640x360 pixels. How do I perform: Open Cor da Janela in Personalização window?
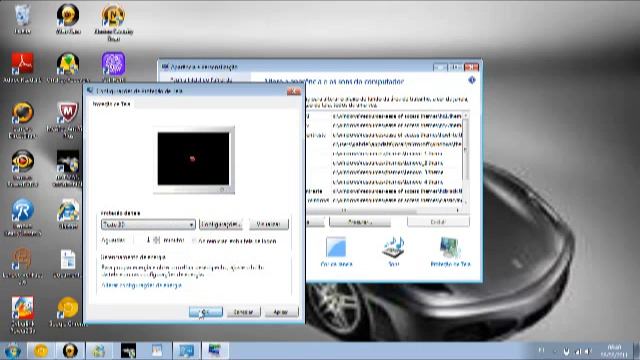336,251
